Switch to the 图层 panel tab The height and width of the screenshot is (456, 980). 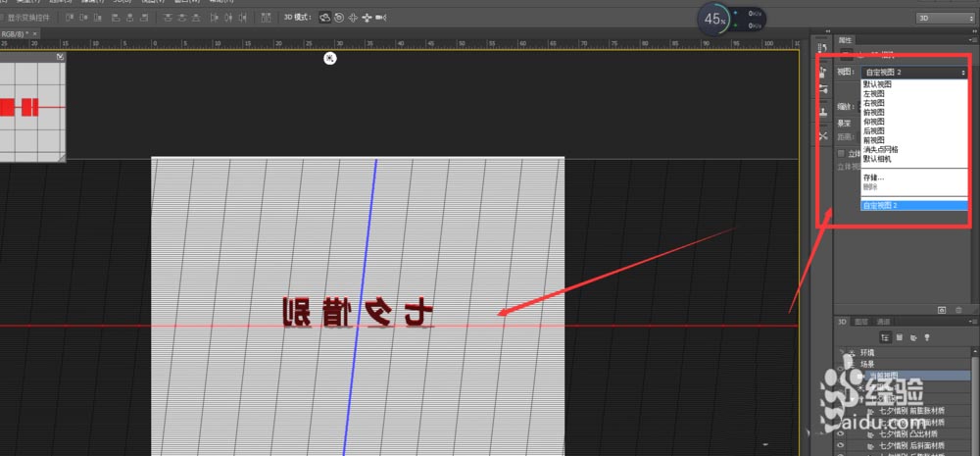(x=861, y=322)
